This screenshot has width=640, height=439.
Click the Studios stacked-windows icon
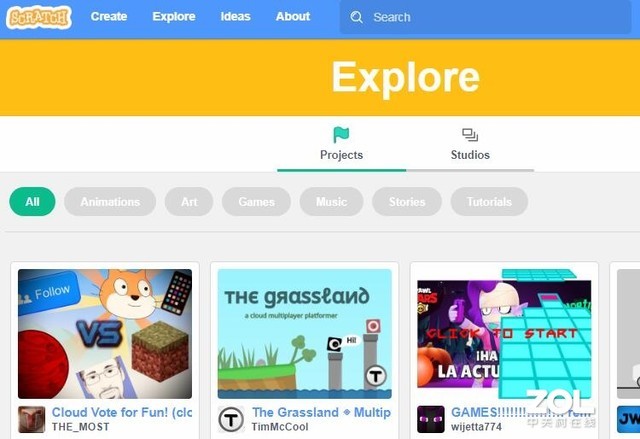[470, 135]
